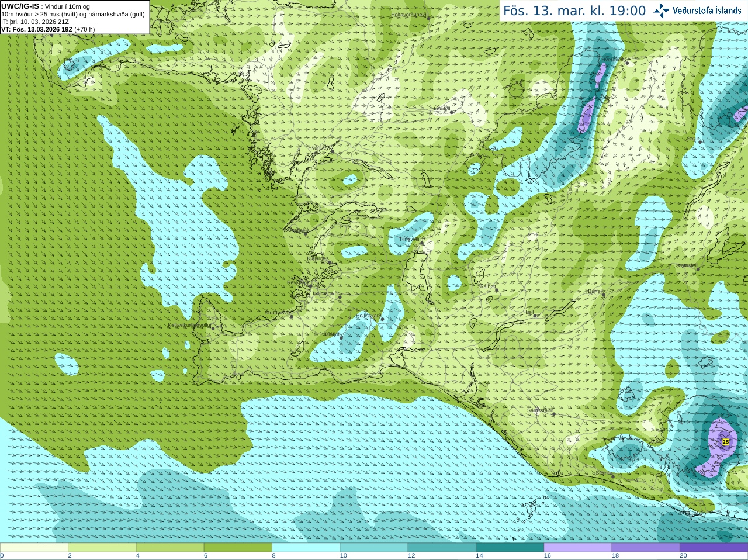This screenshot has width=748, height=560.
Task: Click the Þingvellir station label
Action: pos(410,239)
